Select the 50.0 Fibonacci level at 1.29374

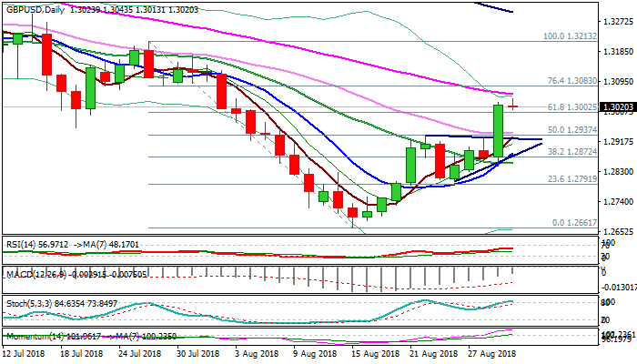click(x=571, y=130)
